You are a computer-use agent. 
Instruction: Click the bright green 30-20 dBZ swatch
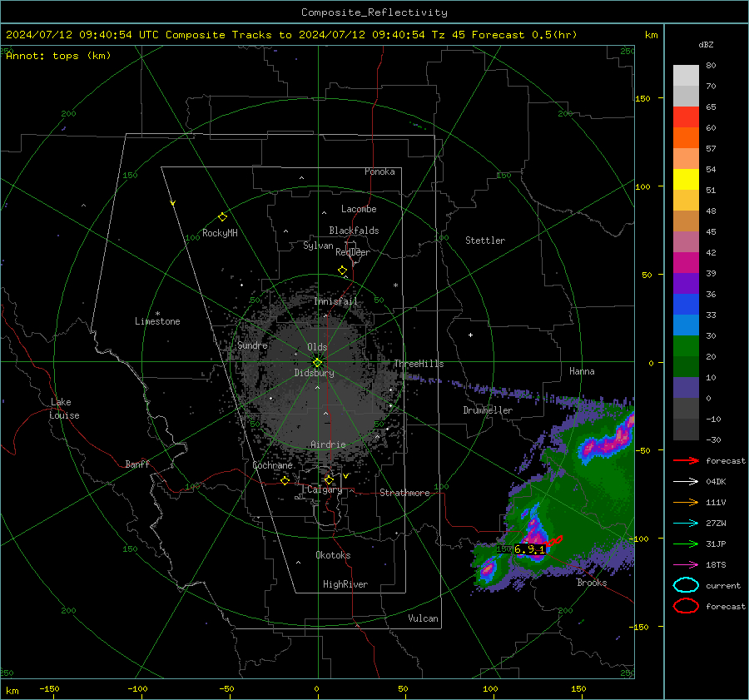tap(686, 346)
